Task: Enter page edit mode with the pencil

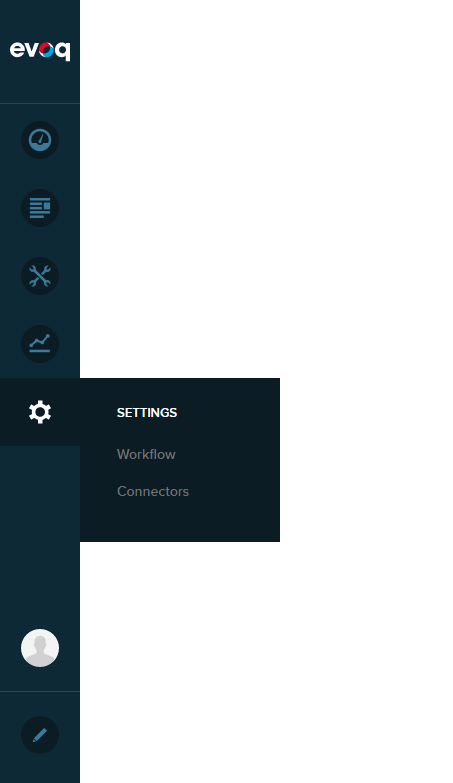Action: (40, 735)
